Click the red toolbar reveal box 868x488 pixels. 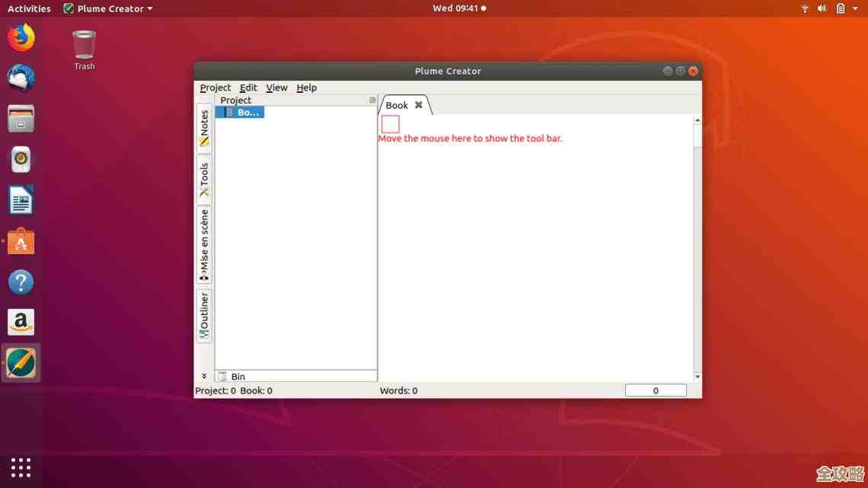tap(390, 123)
